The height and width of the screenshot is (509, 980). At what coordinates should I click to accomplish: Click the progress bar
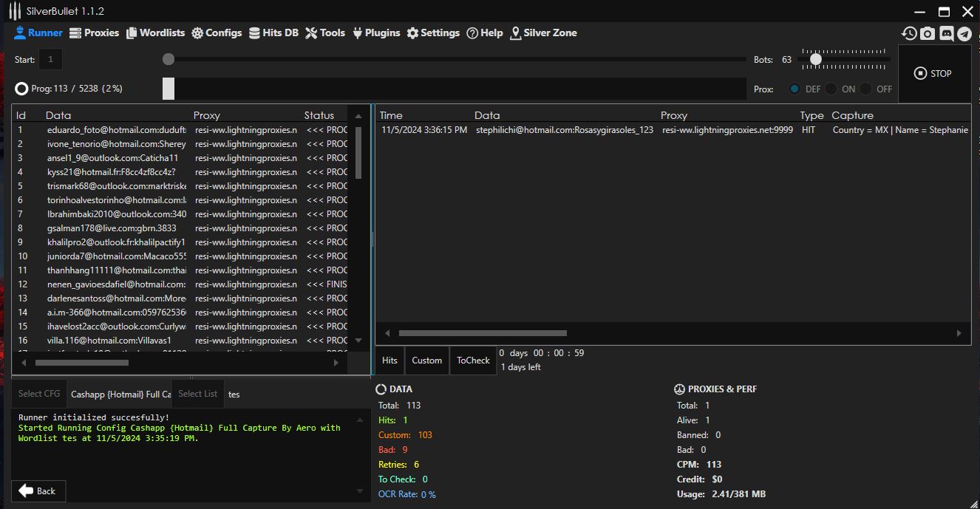pos(455,89)
